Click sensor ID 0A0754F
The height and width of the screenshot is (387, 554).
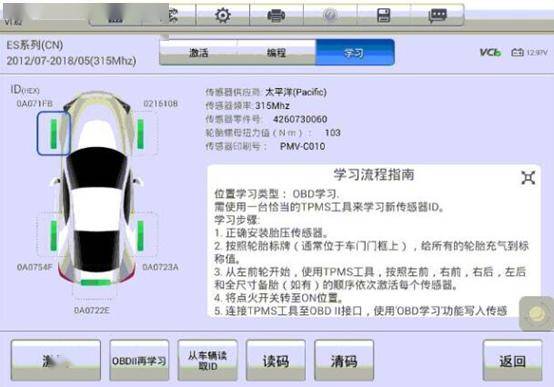tap(35, 267)
